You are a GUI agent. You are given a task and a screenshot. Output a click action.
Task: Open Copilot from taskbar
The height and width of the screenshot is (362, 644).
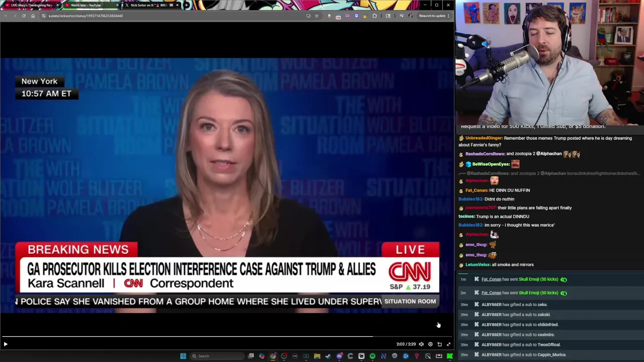click(262, 356)
